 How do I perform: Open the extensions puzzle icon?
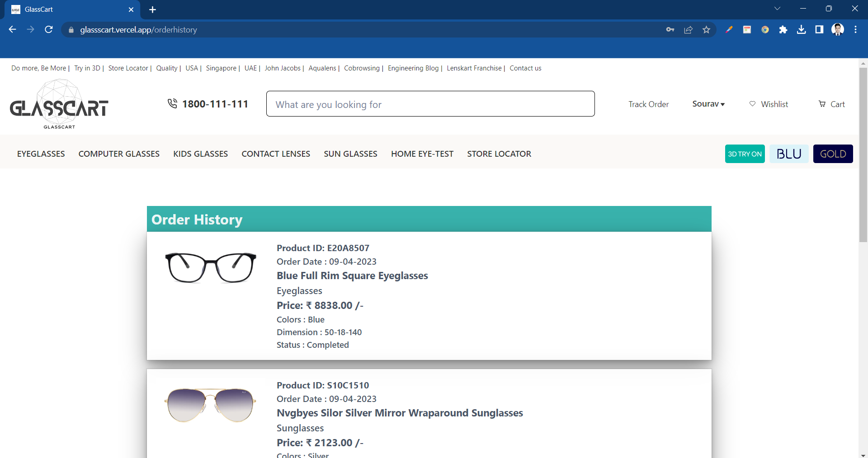tap(783, 30)
